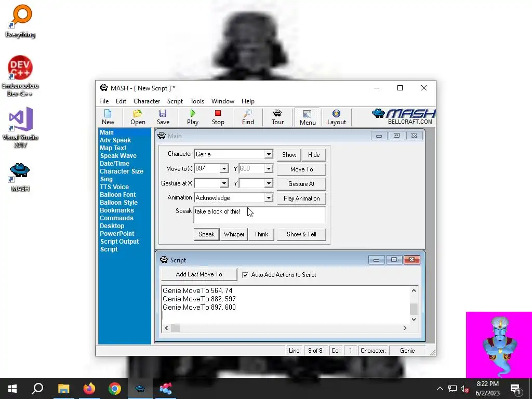Select PowerPoint in the sidebar
532x399 pixels.
tap(117, 234)
